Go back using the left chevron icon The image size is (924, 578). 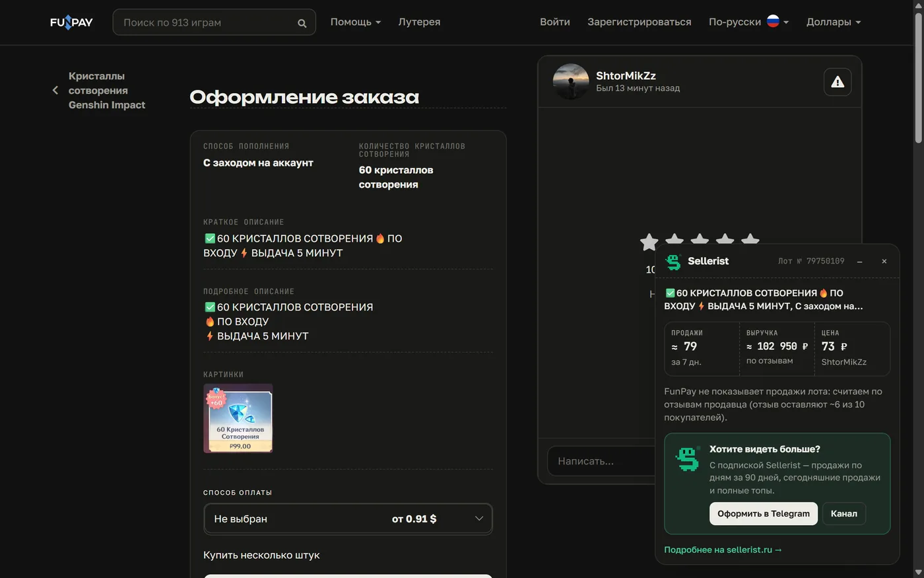[55, 90]
